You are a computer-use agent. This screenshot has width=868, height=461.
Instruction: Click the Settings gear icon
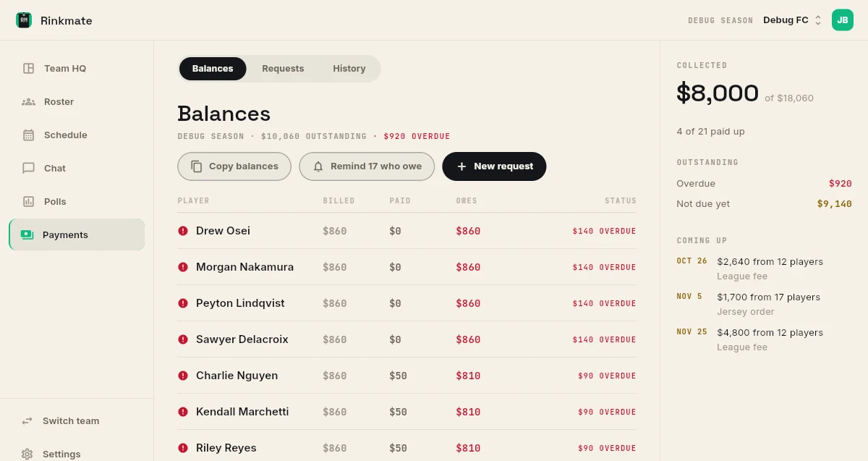27,454
